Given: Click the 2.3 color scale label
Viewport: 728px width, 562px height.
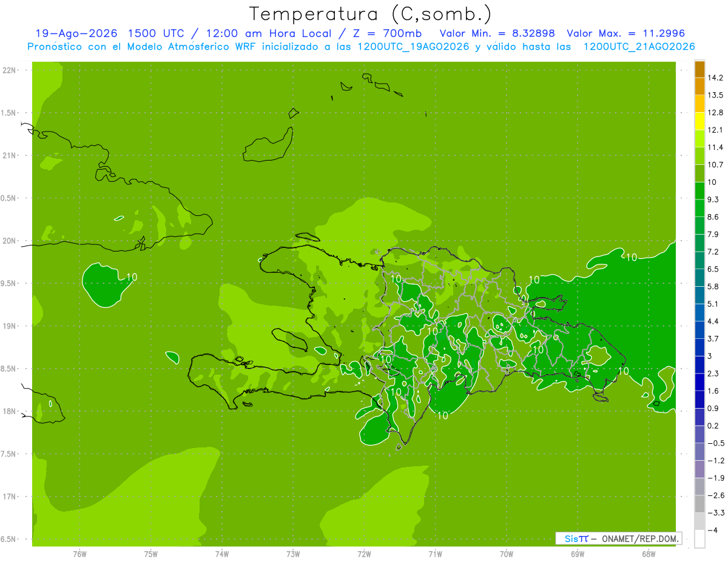Looking at the screenshot, I should [714, 373].
